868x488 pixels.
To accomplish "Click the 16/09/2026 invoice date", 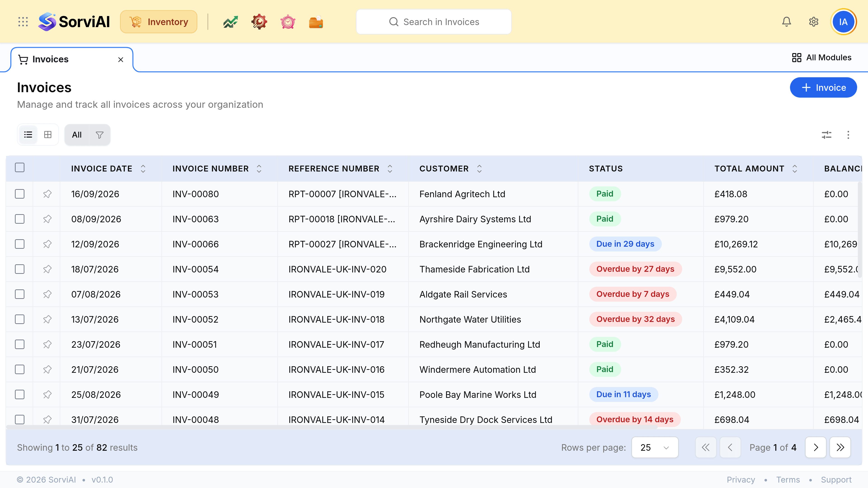I will (95, 194).
